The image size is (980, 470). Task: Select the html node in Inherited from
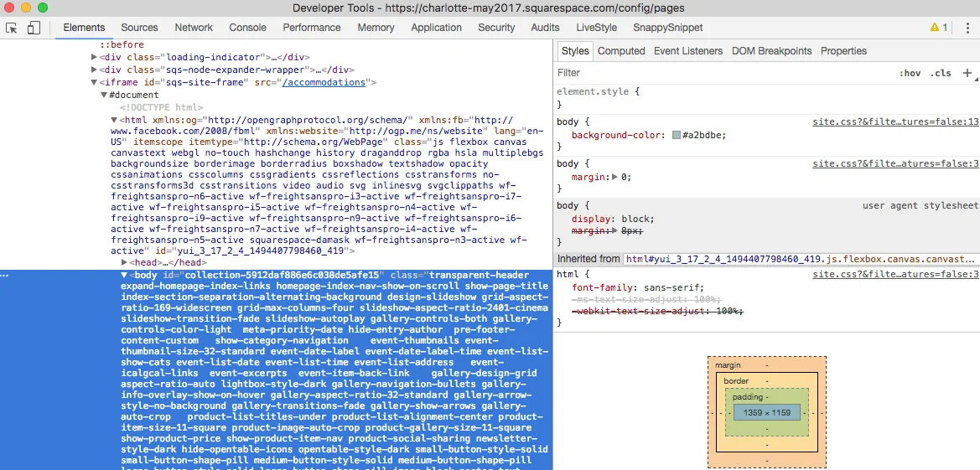[801, 259]
